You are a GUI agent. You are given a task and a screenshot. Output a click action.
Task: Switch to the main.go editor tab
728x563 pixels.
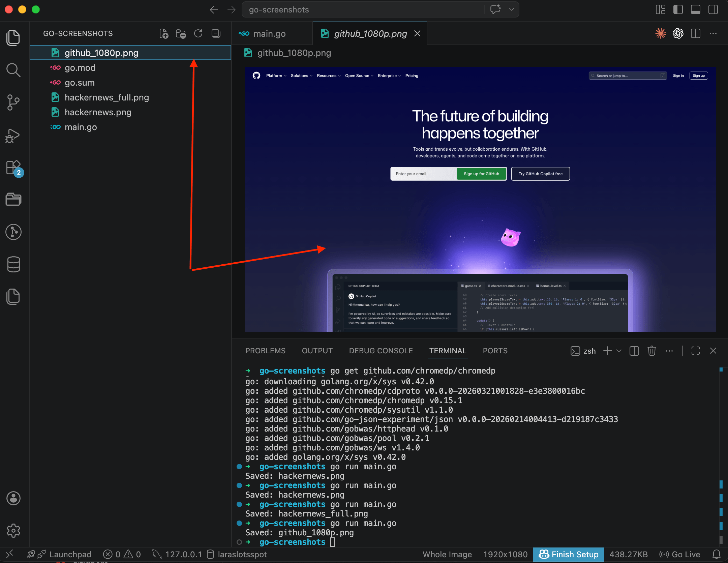click(x=270, y=33)
